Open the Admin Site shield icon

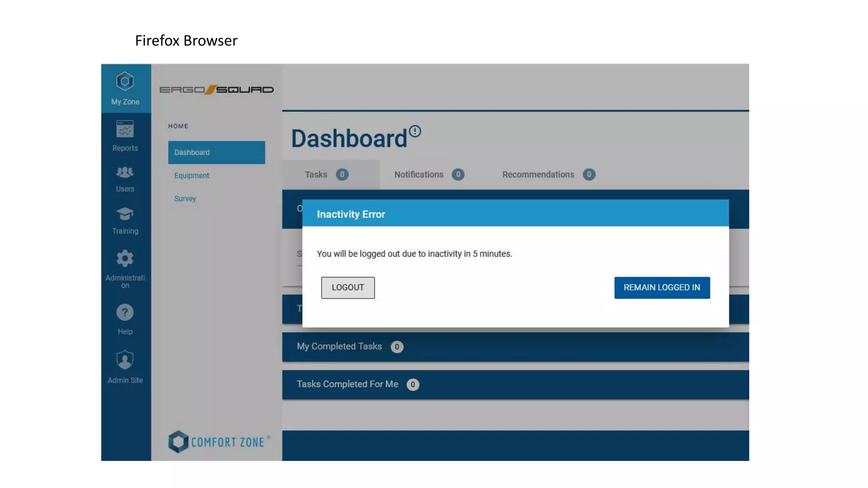click(x=125, y=360)
